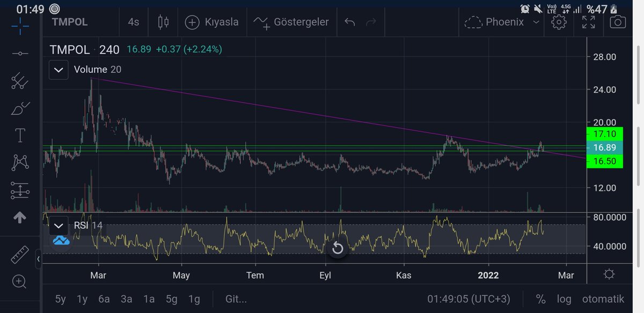Click the 28.00 price axis label
Viewport: 644px width, 313px height.
coord(604,57)
